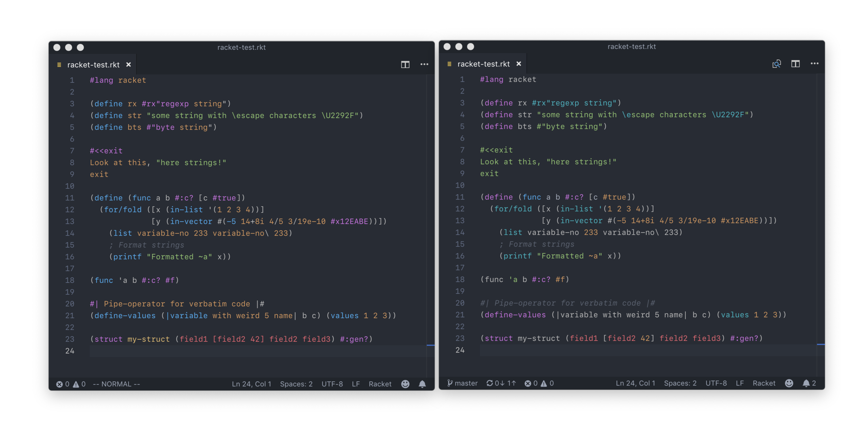Open more actions menu in left window
Viewport: 868px width, 422px height.
click(x=424, y=64)
